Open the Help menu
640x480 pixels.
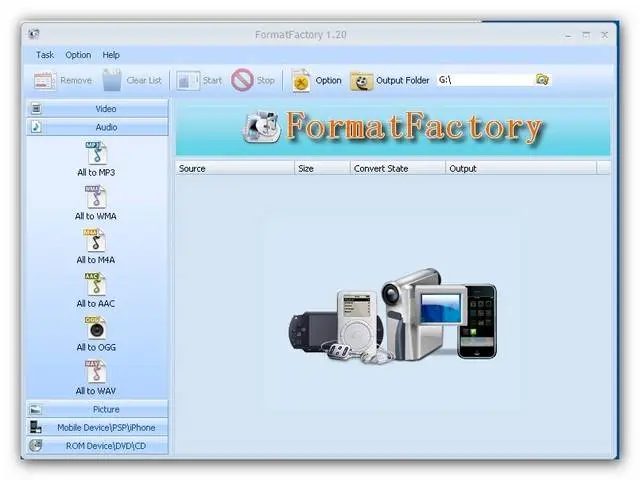[x=111, y=55]
